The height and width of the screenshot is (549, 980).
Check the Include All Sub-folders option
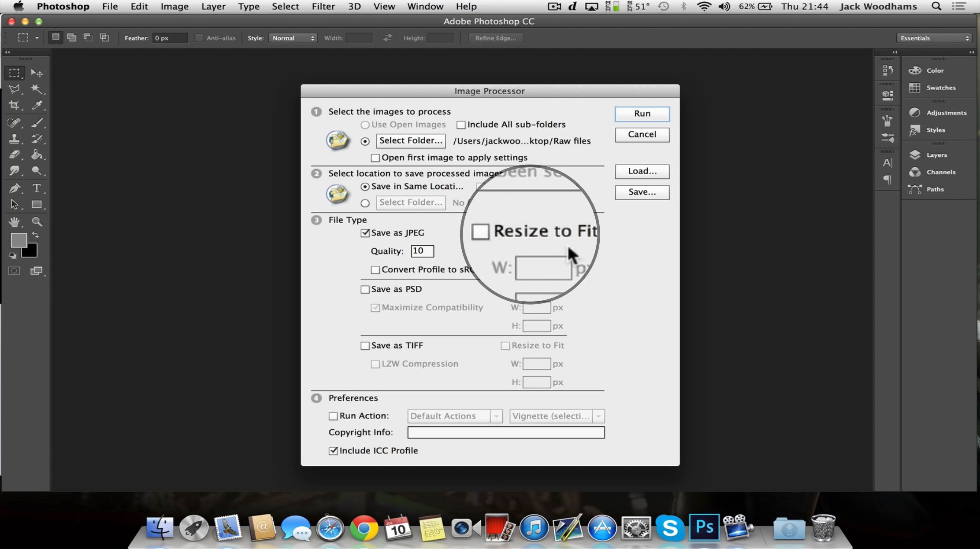(461, 125)
